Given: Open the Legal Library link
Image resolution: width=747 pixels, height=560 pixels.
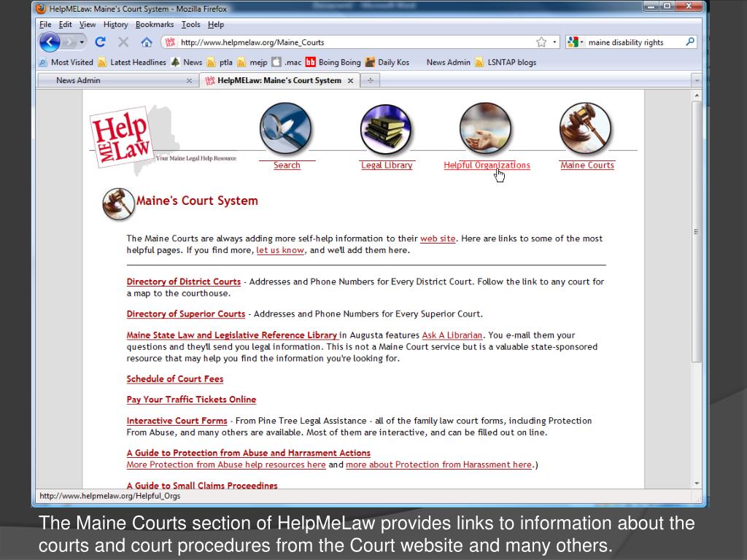Looking at the screenshot, I should coord(387,166).
